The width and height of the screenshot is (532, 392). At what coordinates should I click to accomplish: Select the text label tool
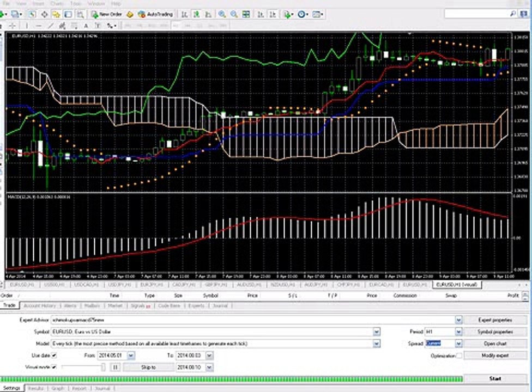[98, 26]
